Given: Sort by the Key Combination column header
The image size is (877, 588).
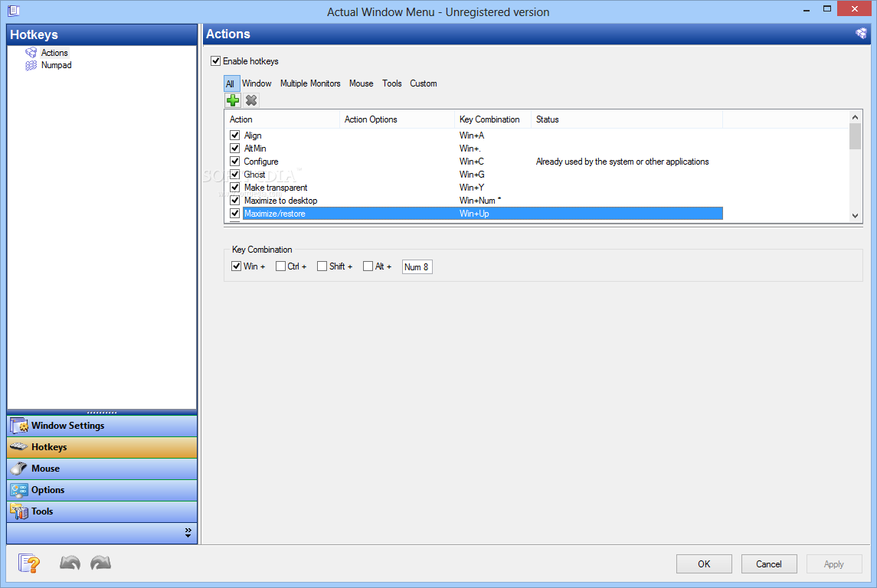Looking at the screenshot, I should tap(492, 119).
